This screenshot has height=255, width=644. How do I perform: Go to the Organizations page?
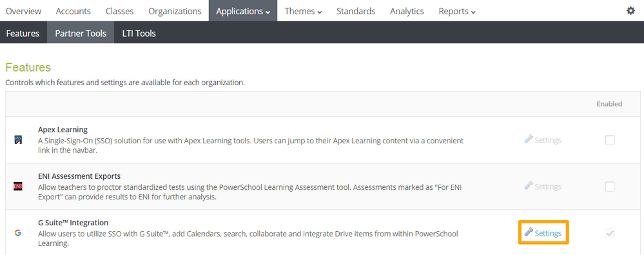coord(175,11)
